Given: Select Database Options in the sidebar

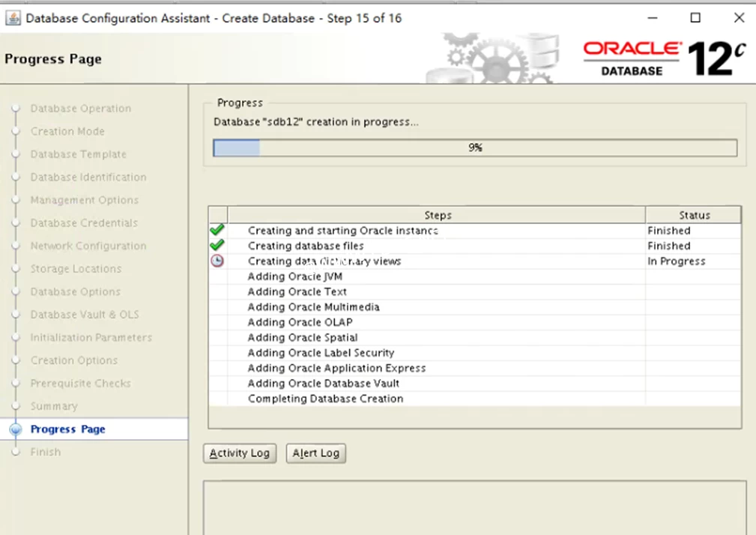Looking at the screenshot, I should [76, 291].
